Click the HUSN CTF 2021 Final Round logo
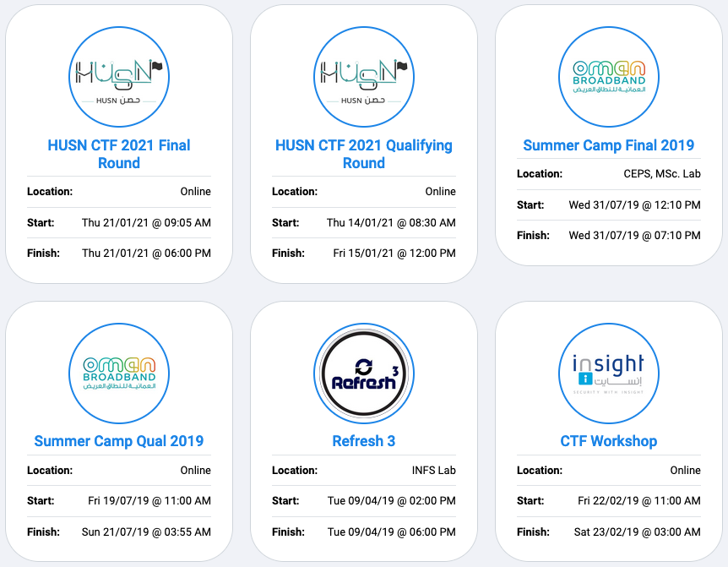Screen dimensions: 728x567 point(119,77)
